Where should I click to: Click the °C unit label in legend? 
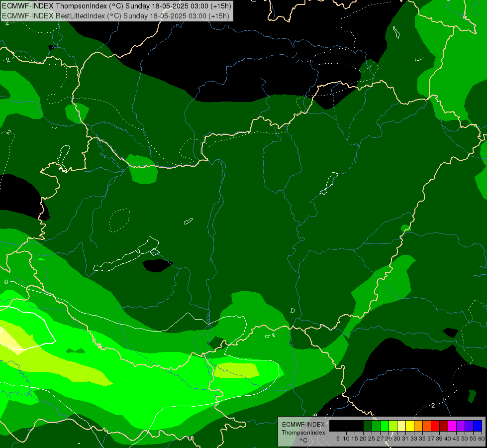[304, 441]
